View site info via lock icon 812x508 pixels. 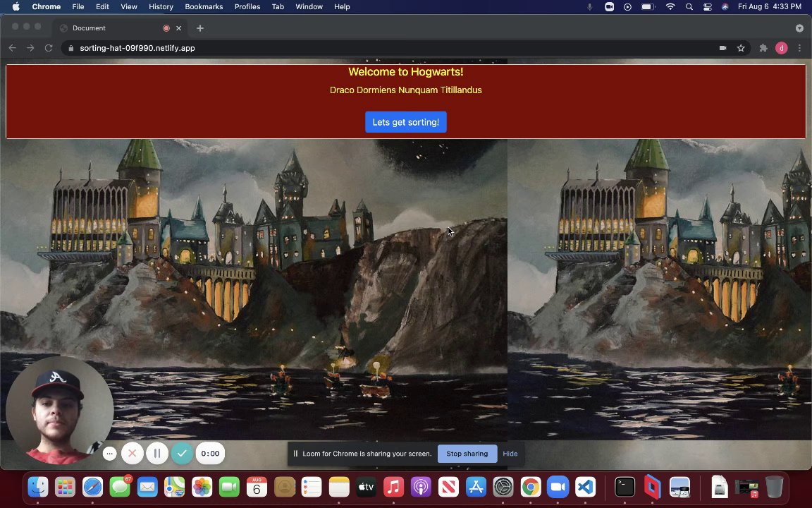(x=71, y=48)
